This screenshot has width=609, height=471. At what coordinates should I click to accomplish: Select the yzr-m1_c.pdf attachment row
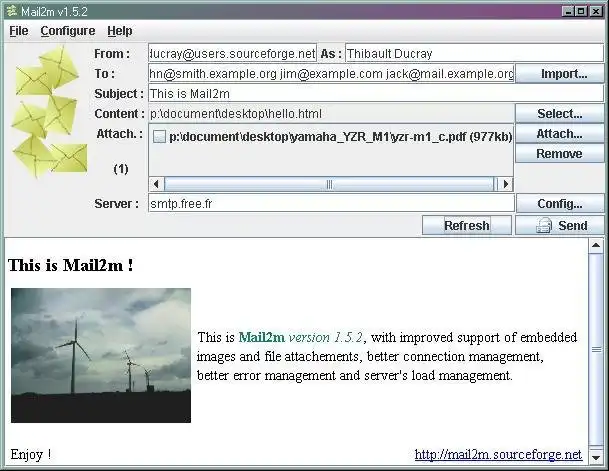coord(331,136)
